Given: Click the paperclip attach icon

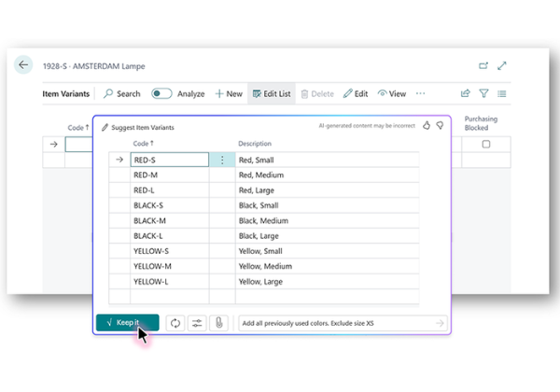Looking at the screenshot, I should (217, 323).
